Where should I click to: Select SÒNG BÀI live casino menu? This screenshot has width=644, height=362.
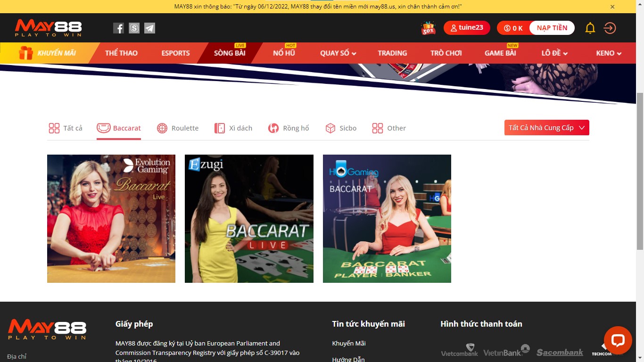pos(230,53)
